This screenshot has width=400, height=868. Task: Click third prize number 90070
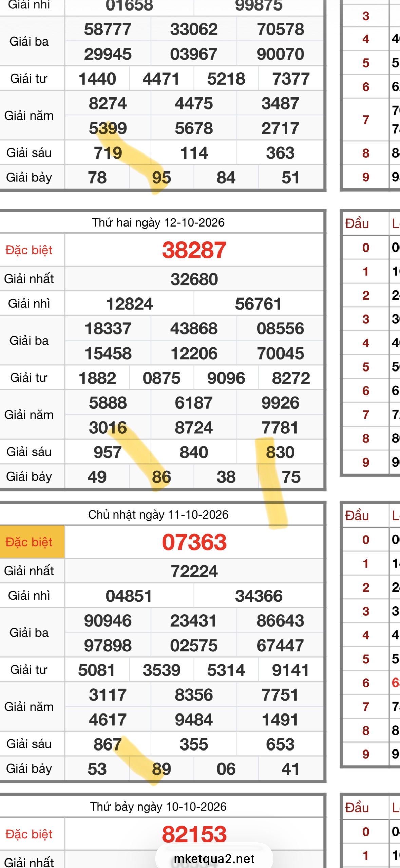(x=280, y=54)
